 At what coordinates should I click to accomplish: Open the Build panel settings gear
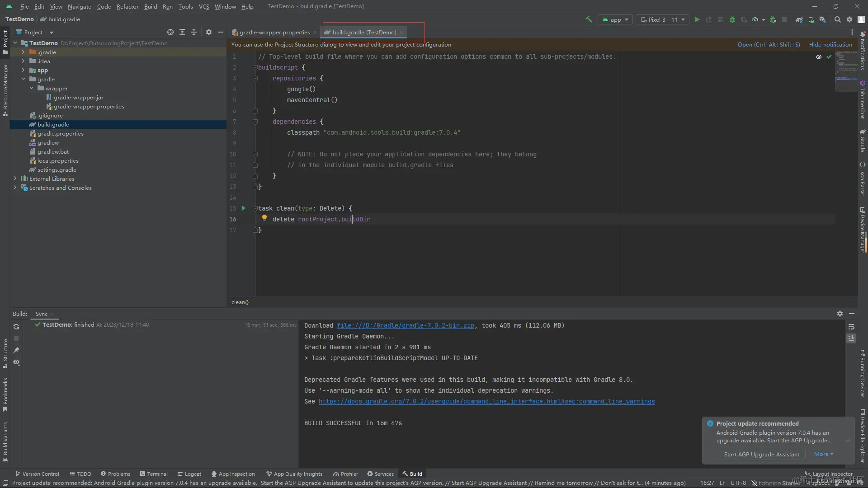[x=840, y=314]
